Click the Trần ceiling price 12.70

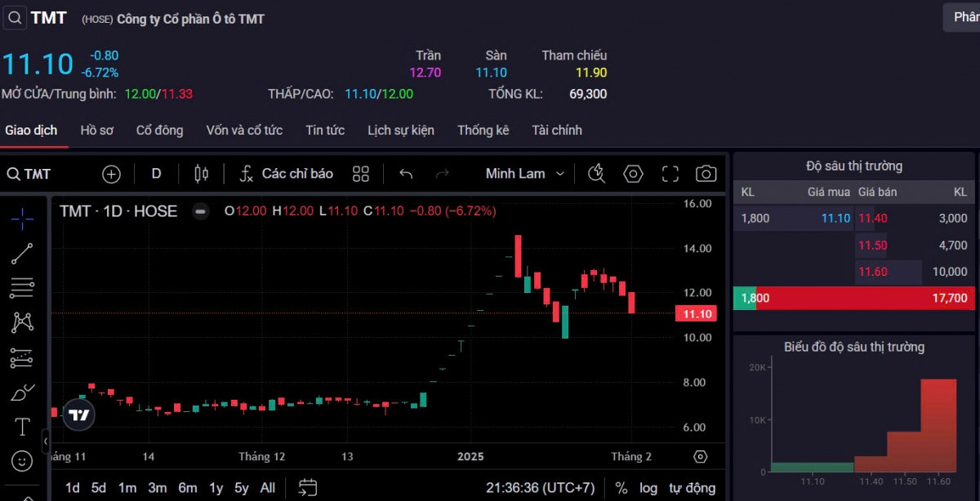click(x=425, y=73)
